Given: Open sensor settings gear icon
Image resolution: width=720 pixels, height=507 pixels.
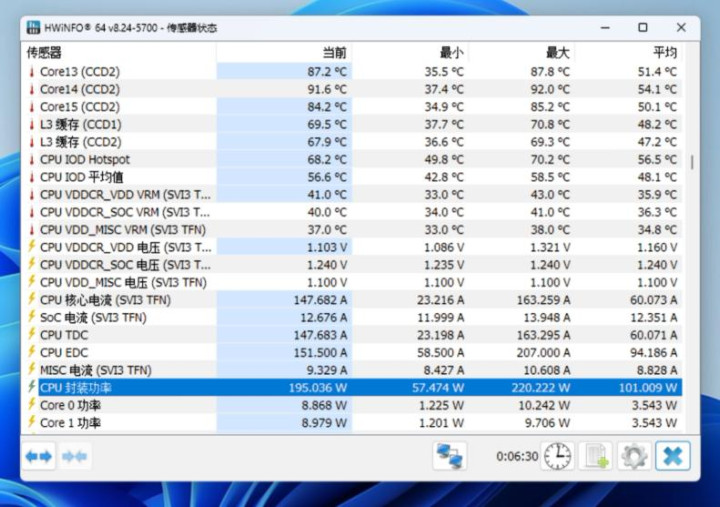Looking at the screenshot, I should pos(634,456).
